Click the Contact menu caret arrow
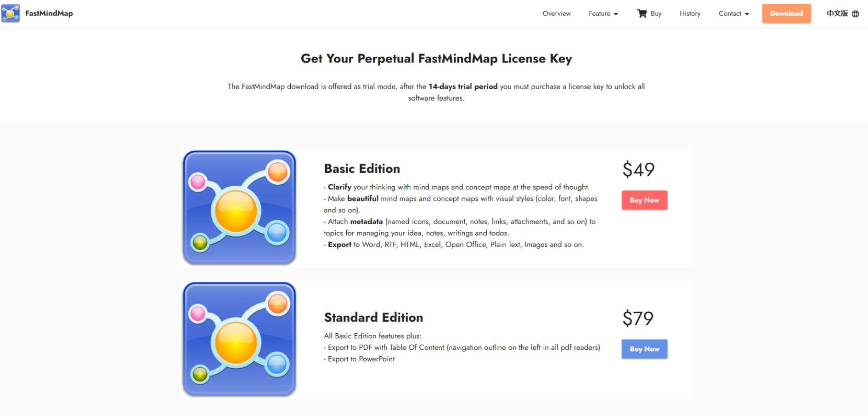 (747, 14)
